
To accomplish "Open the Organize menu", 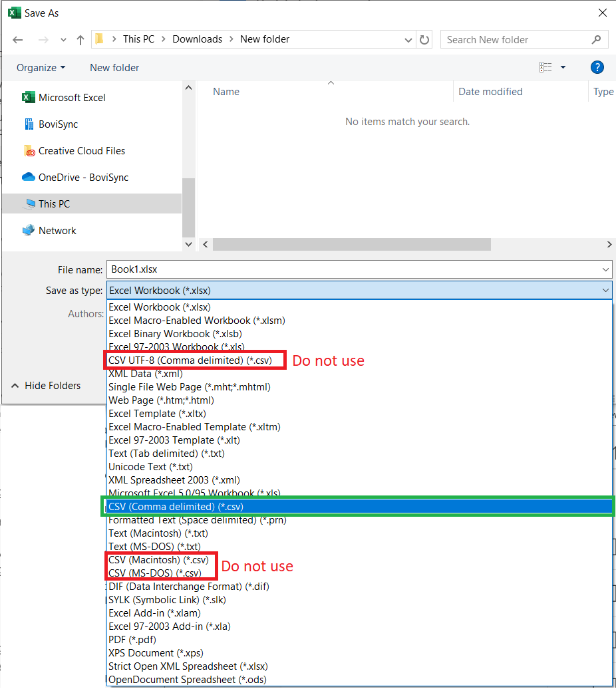I will (41, 68).
